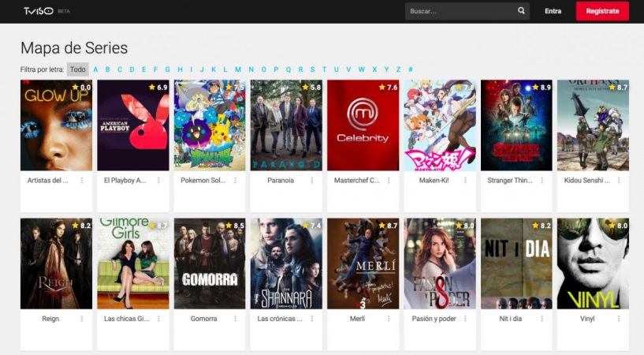Click the Regístrate button

tap(602, 11)
